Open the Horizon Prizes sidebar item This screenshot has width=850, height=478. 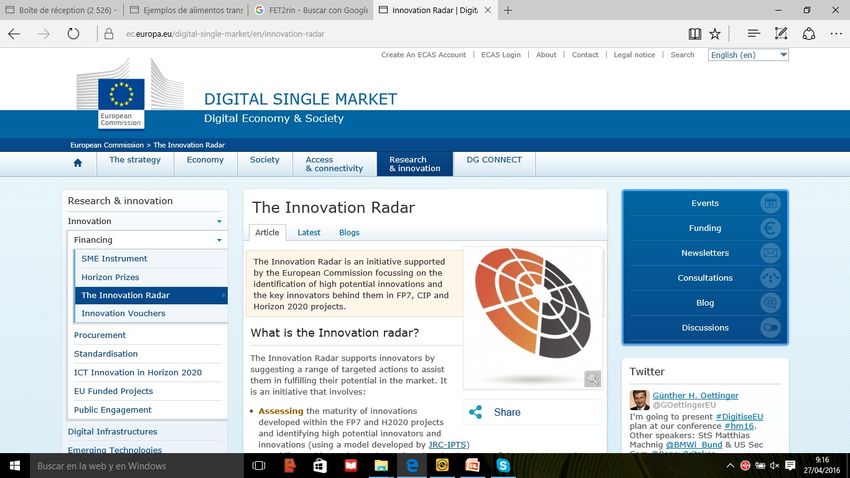coord(110,277)
